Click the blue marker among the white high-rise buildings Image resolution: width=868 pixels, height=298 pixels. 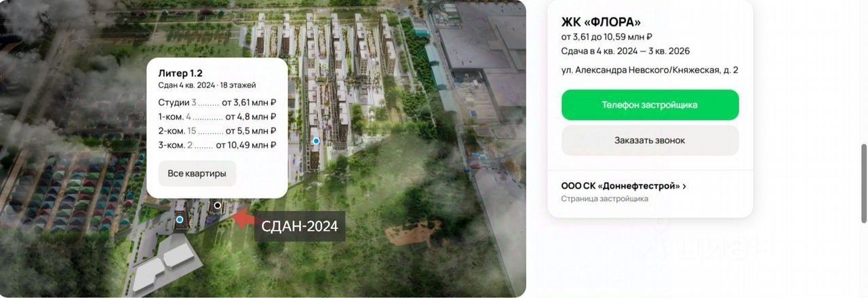tap(316, 141)
